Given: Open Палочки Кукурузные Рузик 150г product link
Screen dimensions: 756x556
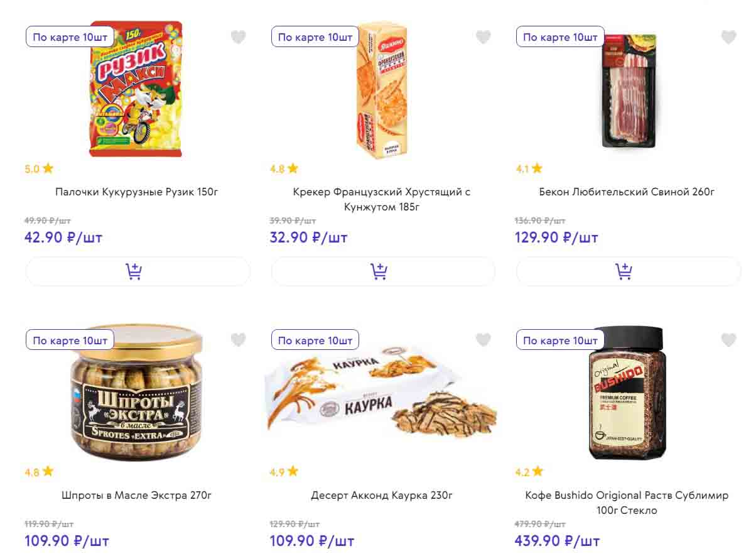Looking at the screenshot, I should [x=137, y=192].
